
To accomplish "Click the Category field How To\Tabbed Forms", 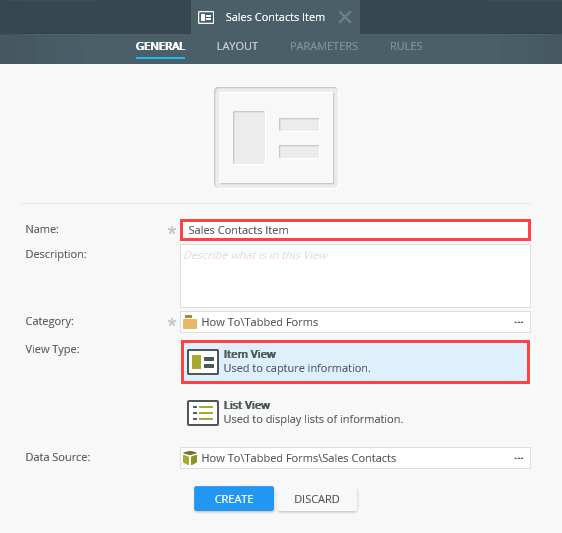I will pos(355,322).
